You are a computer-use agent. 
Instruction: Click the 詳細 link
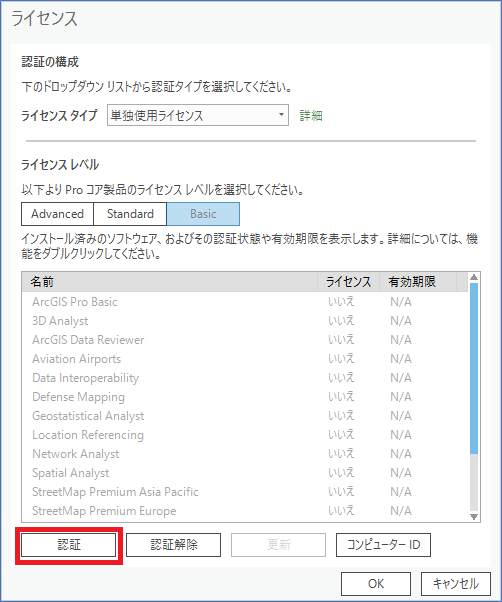(x=311, y=116)
